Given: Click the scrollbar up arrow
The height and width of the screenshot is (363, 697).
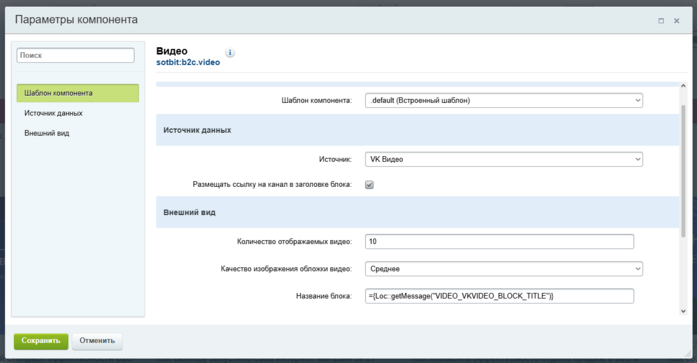Looking at the screenshot, I should pyautogui.click(x=683, y=86).
